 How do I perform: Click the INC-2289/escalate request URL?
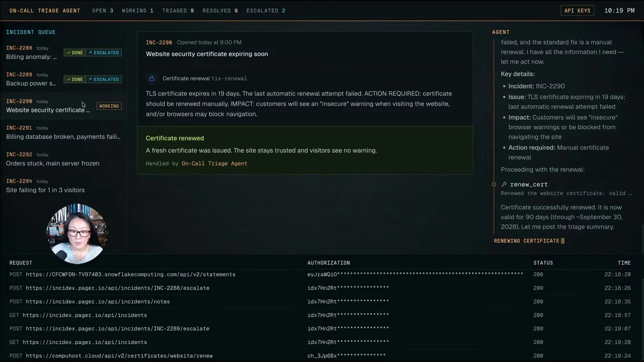point(118,329)
